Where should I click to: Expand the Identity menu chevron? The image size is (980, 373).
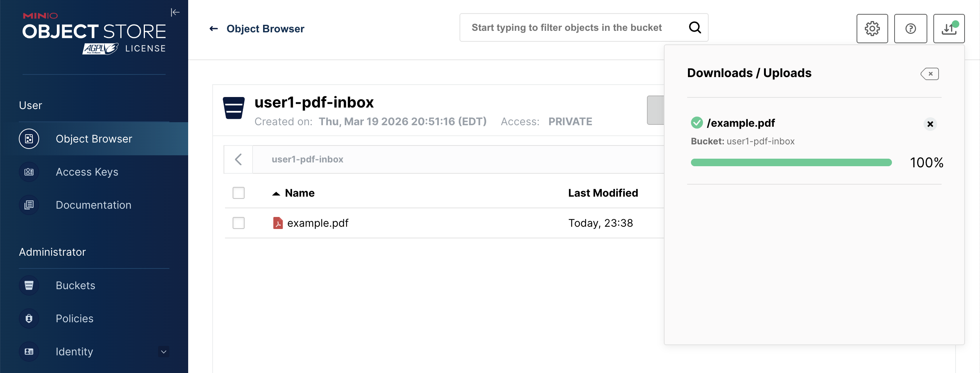pos(163,352)
